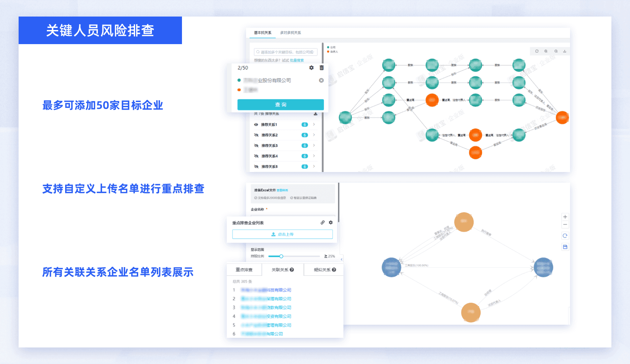
Task: Expand 推荐关系3 chevron
Action: click(x=314, y=145)
